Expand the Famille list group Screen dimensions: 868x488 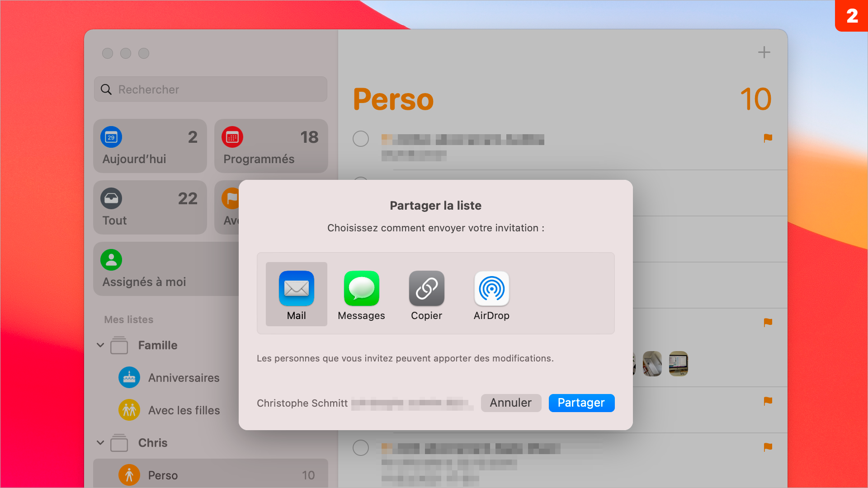tap(103, 344)
